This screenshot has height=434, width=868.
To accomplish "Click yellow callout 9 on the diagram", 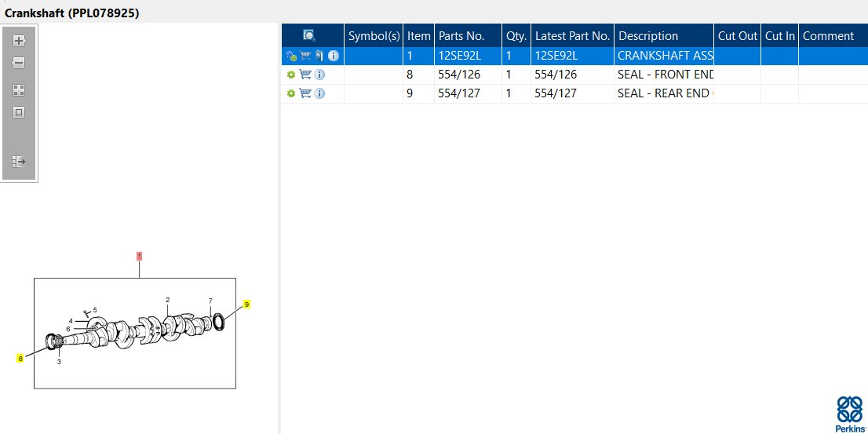I will [x=246, y=305].
